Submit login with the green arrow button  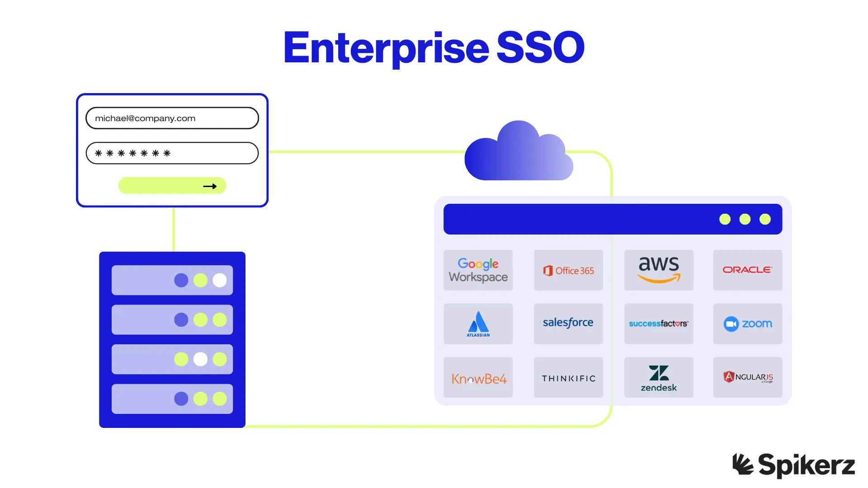pos(172,186)
